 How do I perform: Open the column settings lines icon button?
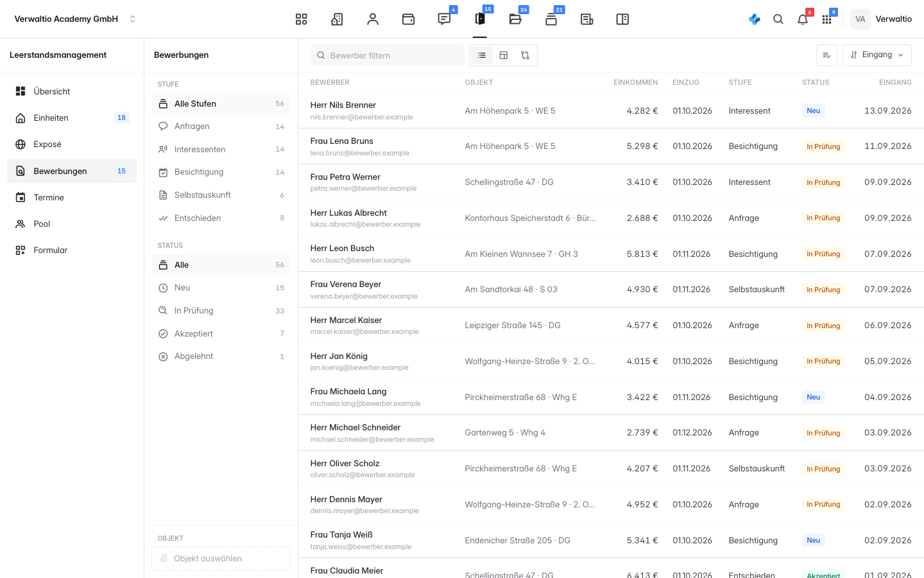[x=826, y=55]
